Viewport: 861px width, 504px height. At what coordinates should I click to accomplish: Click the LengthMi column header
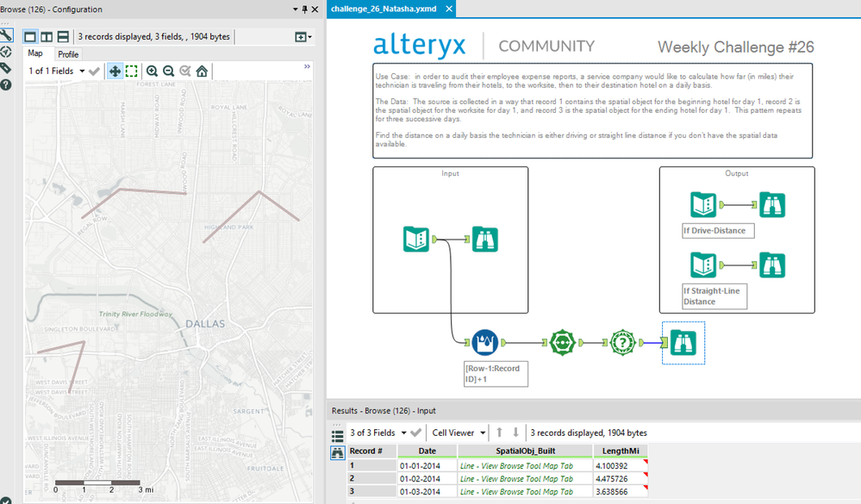[621, 451]
